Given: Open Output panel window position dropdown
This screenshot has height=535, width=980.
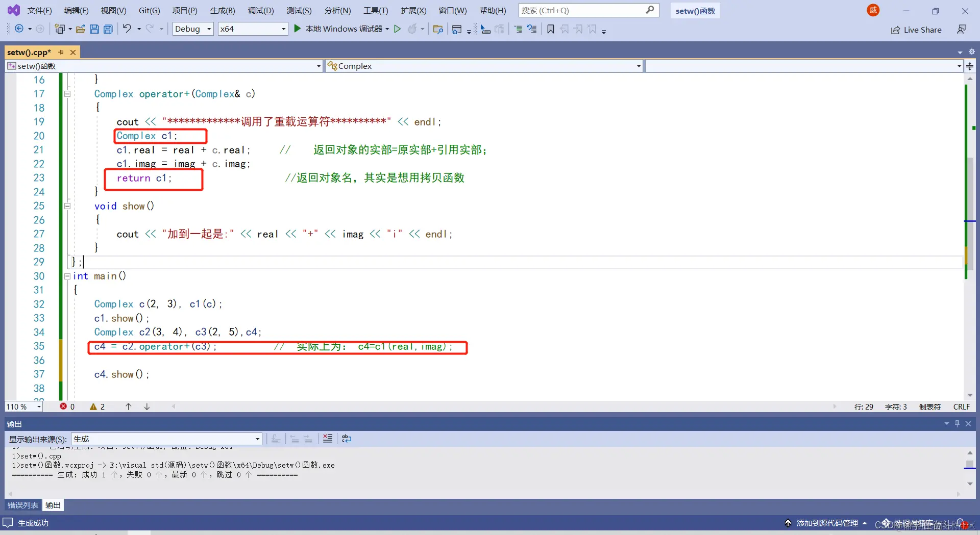Looking at the screenshot, I should point(947,423).
